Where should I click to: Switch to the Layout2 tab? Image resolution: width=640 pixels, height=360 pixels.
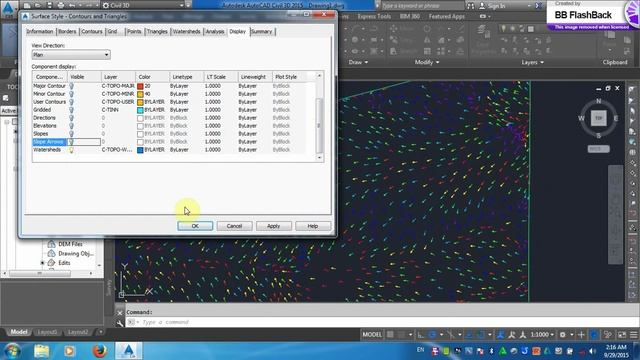click(x=78, y=332)
